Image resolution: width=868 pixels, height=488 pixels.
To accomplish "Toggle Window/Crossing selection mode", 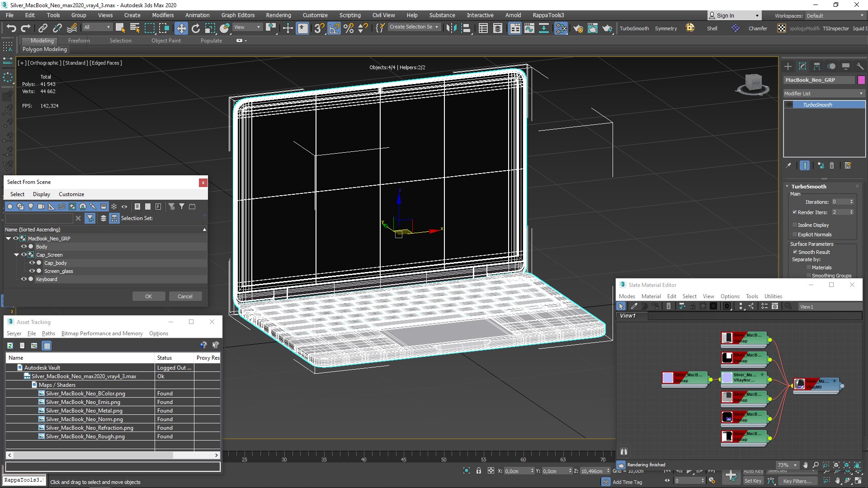I will tap(164, 28).
